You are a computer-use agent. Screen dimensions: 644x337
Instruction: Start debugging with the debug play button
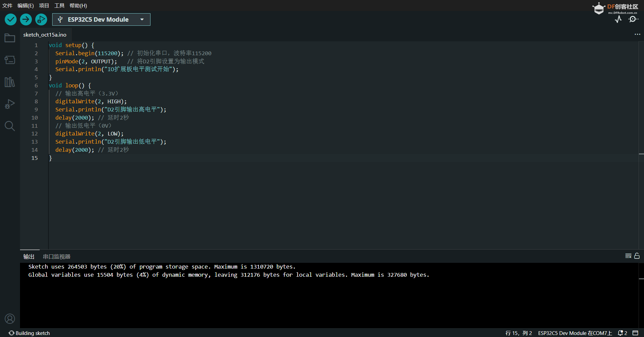coord(41,20)
